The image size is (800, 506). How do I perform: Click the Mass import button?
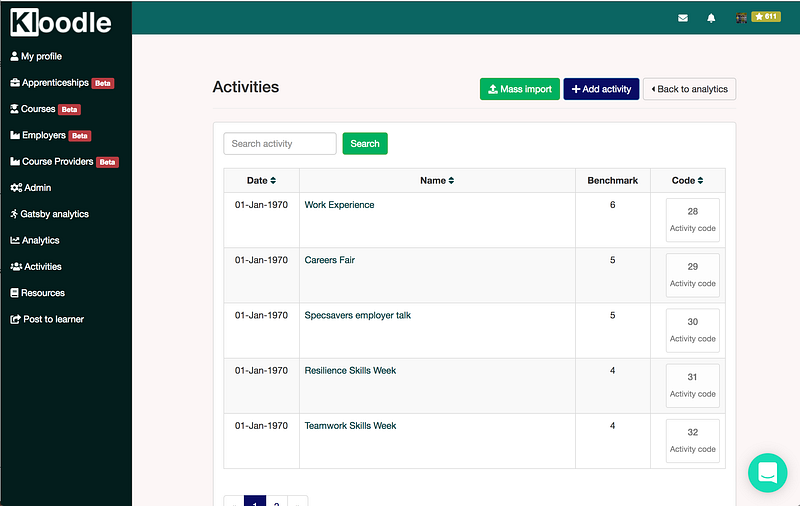point(519,89)
